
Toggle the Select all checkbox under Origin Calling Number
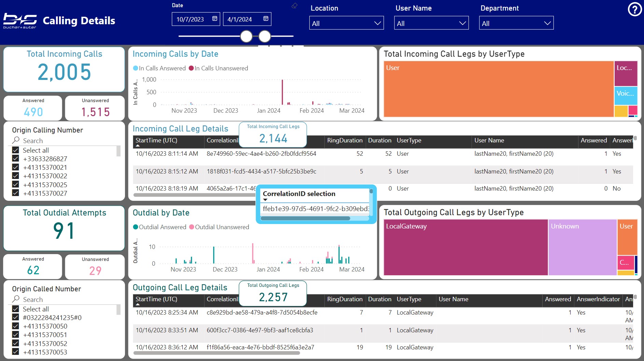(15, 150)
